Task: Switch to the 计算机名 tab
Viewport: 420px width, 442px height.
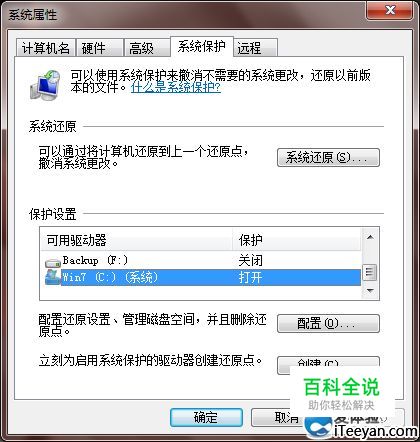Action: tap(46, 48)
